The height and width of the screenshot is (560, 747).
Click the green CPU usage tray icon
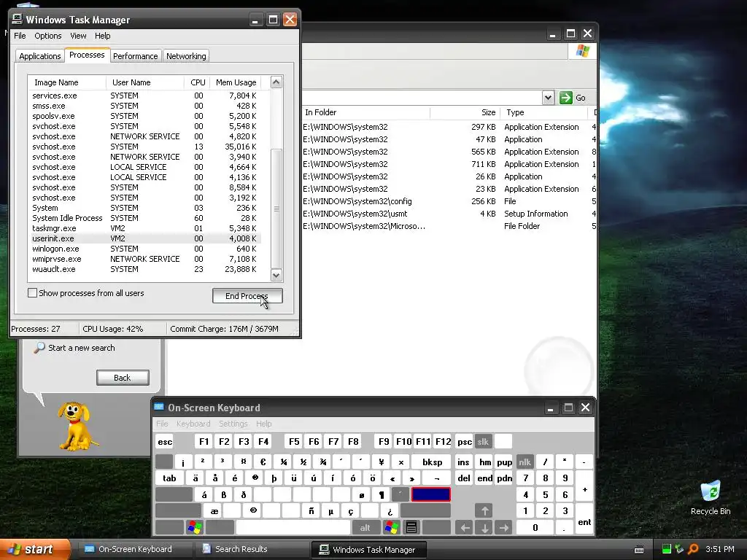[667, 549]
